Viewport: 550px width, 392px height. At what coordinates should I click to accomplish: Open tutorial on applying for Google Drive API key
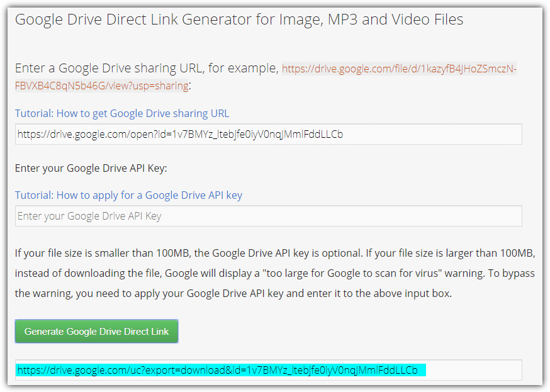click(128, 195)
